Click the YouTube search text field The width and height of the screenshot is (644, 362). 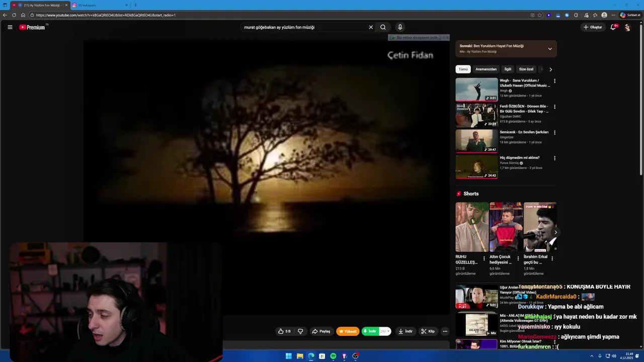click(305, 27)
